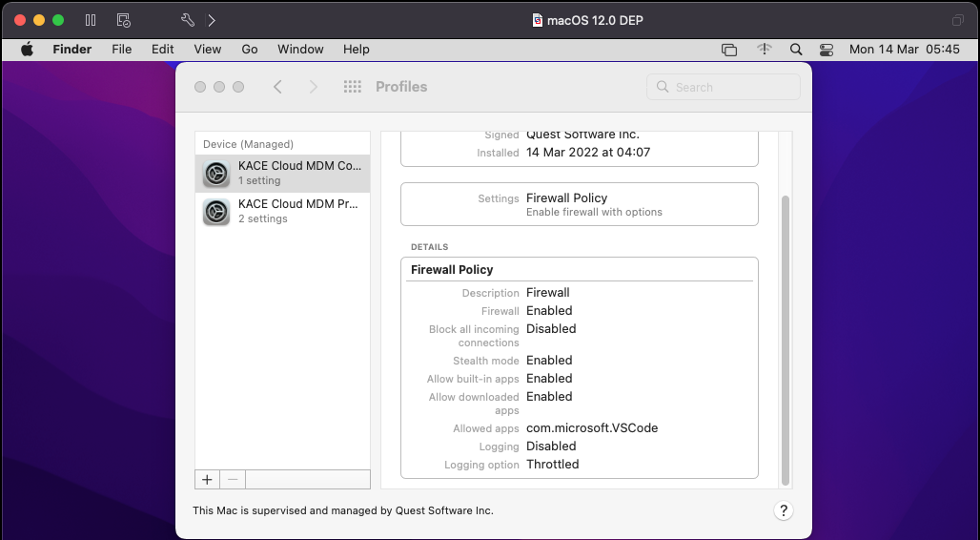Go back with the left chevron
This screenshot has width=980, height=540.
point(277,87)
